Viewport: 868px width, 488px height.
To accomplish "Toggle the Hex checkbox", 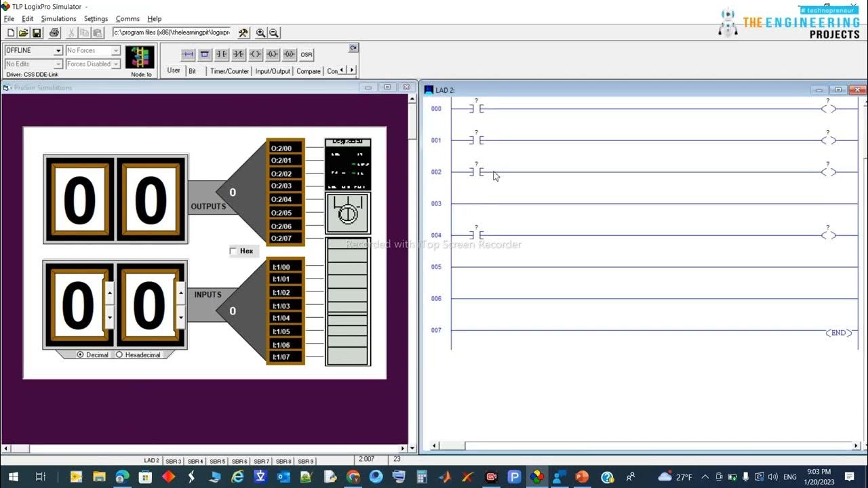I will 233,251.
